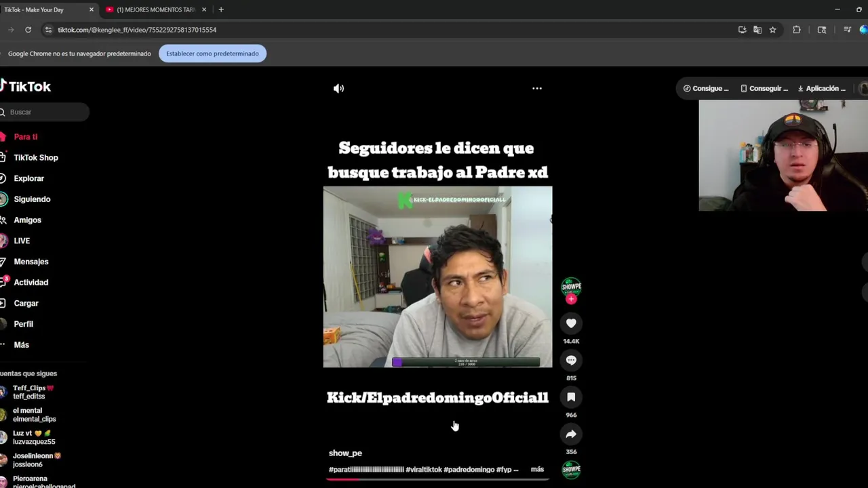The width and height of the screenshot is (868, 488).
Task: Open the Siguiendo feed
Action: (32, 199)
